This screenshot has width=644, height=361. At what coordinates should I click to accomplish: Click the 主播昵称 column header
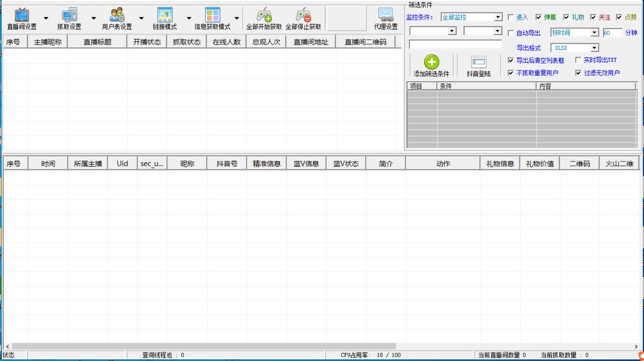pyautogui.click(x=48, y=42)
